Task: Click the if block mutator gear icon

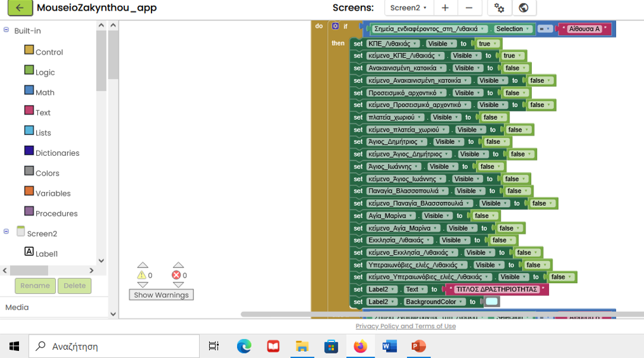Action: [x=335, y=26]
